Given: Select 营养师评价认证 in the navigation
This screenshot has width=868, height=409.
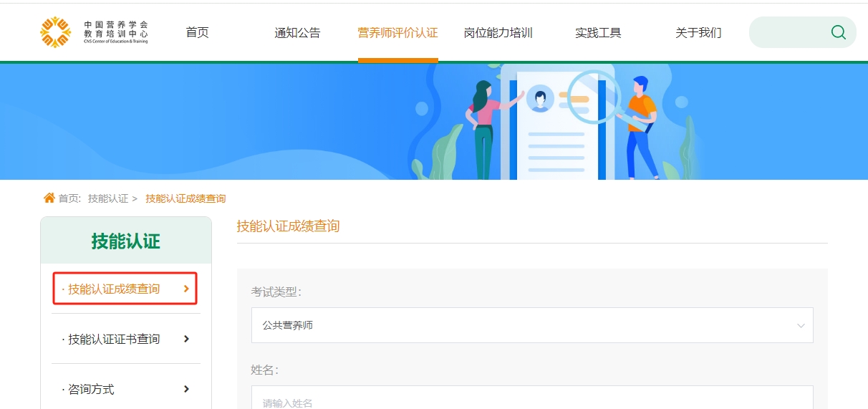Looking at the screenshot, I should click(x=397, y=32).
